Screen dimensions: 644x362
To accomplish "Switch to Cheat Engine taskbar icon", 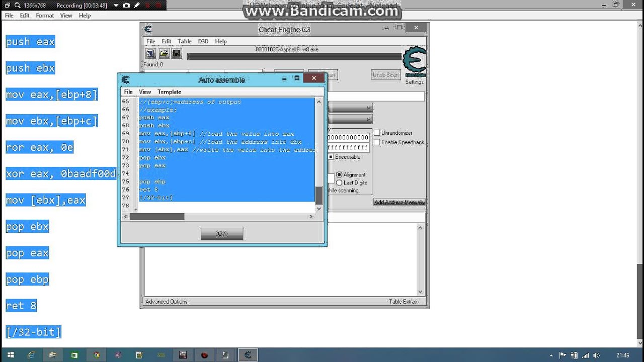I will 248,355.
